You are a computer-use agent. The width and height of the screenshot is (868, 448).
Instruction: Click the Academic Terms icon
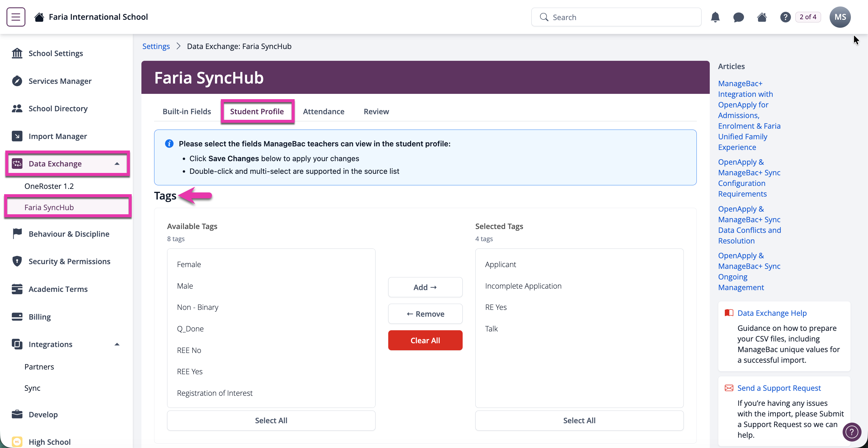pyautogui.click(x=17, y=289)
